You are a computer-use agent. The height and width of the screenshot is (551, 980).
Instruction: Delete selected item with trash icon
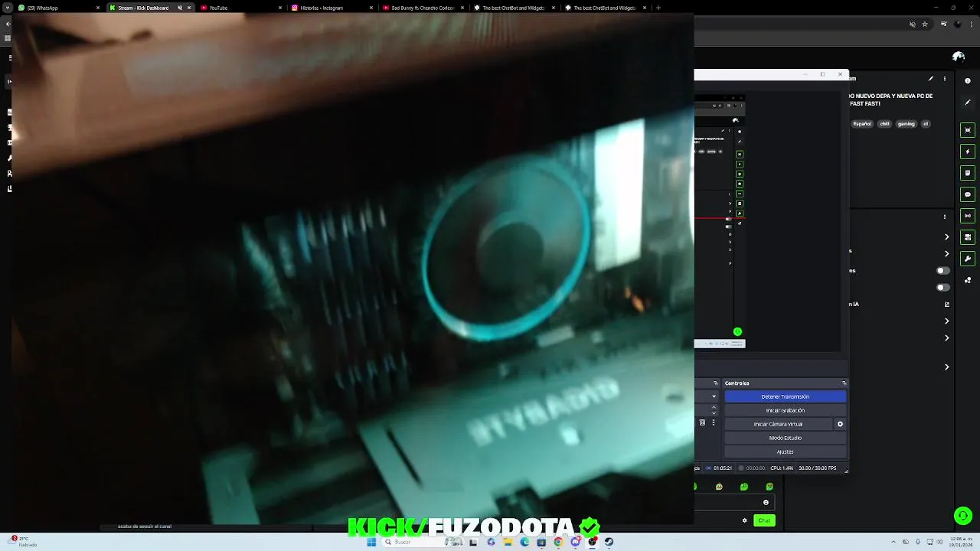click(x=702, y=422)
